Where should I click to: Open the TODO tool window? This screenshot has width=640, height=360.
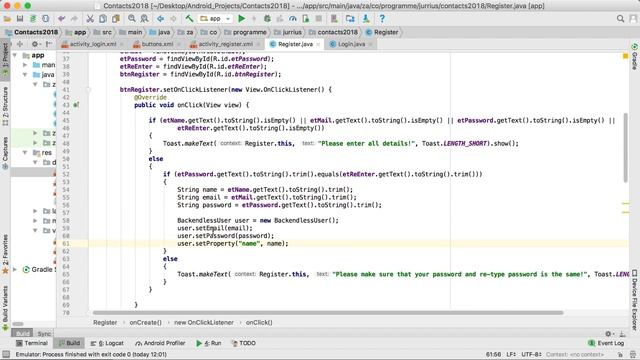(244, 343)
